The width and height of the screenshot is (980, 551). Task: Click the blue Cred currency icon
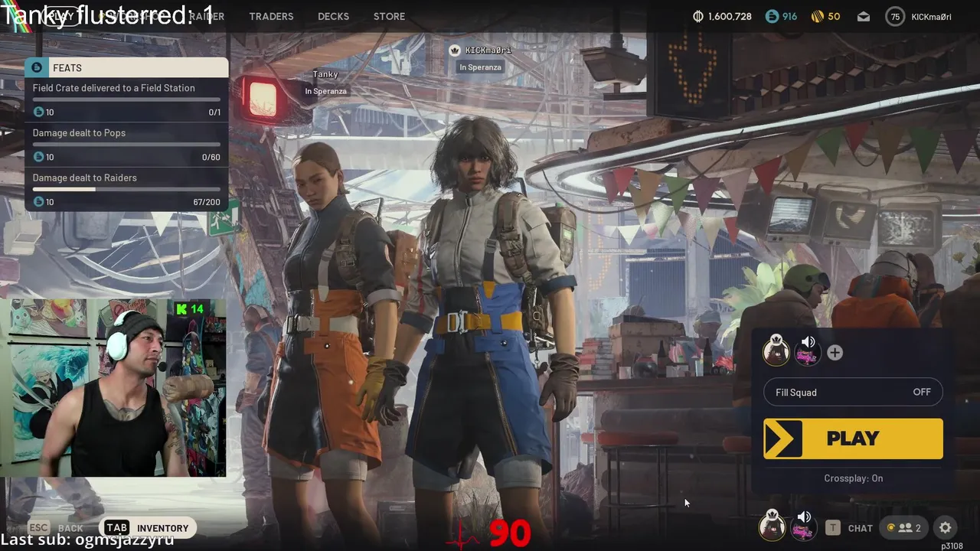[772, 16]
